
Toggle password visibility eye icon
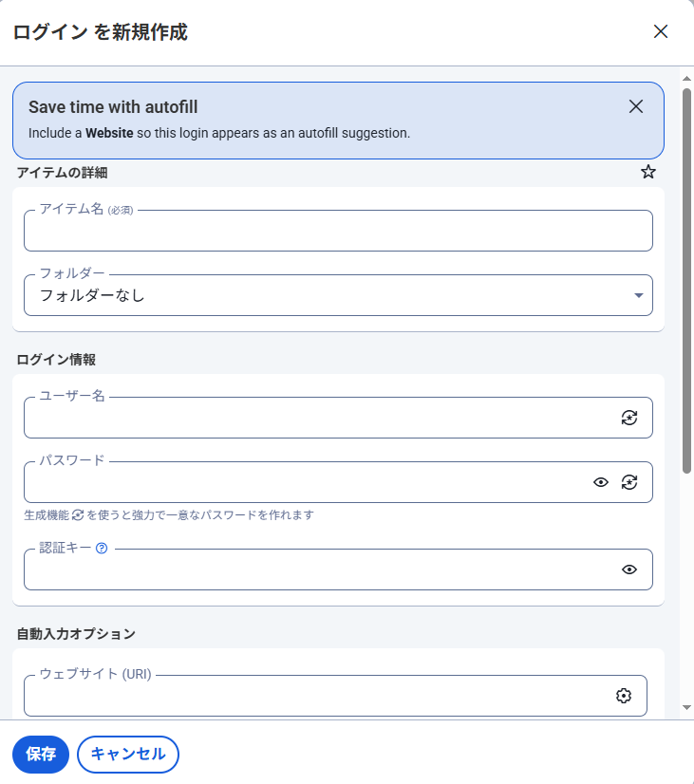601,482
